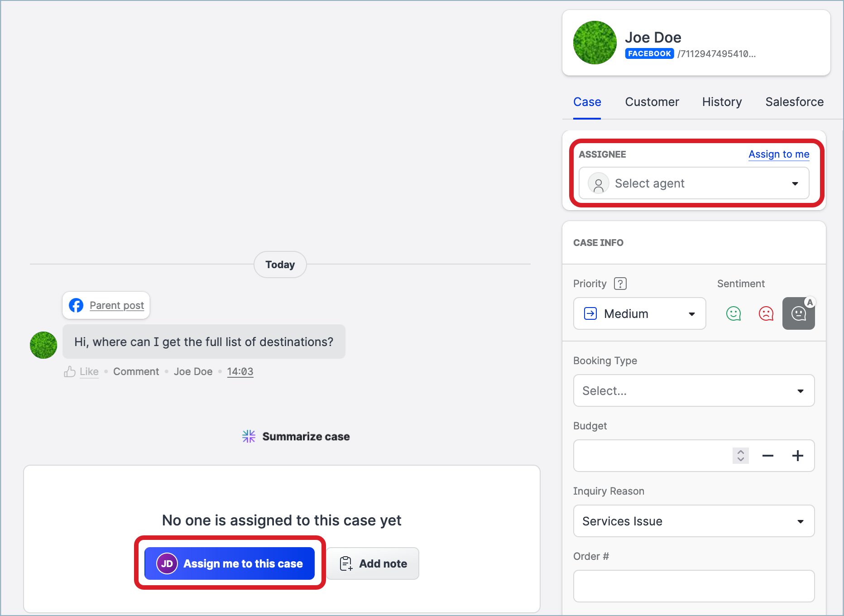
Task: Click inside the Order # field
Action: click(694, 586)
